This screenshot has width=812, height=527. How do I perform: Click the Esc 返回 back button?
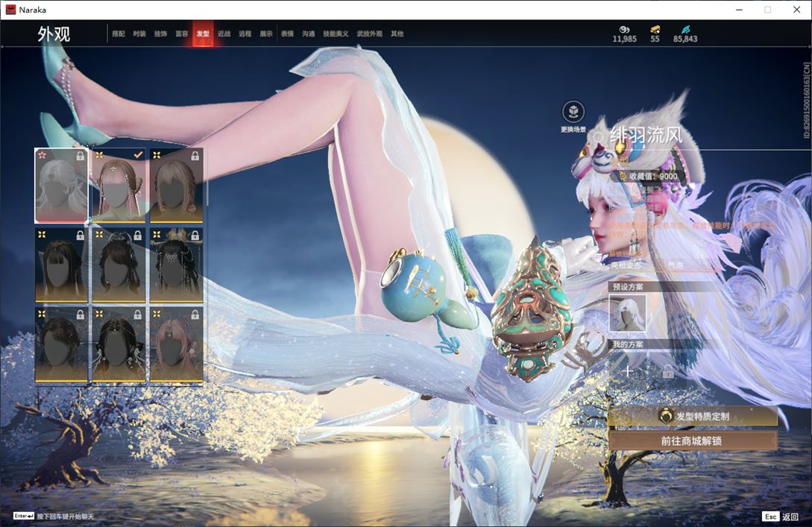(x=781, y=516)
